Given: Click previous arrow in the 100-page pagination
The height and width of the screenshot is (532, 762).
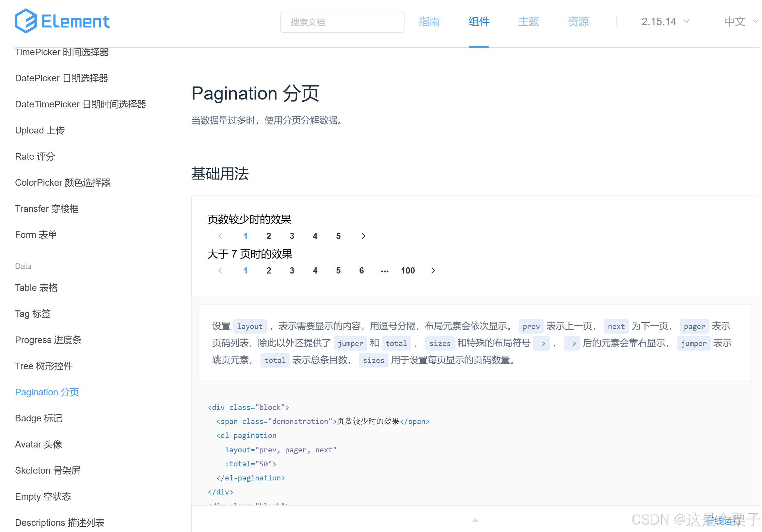Looking at the screenshot, I should click(220, 271).
